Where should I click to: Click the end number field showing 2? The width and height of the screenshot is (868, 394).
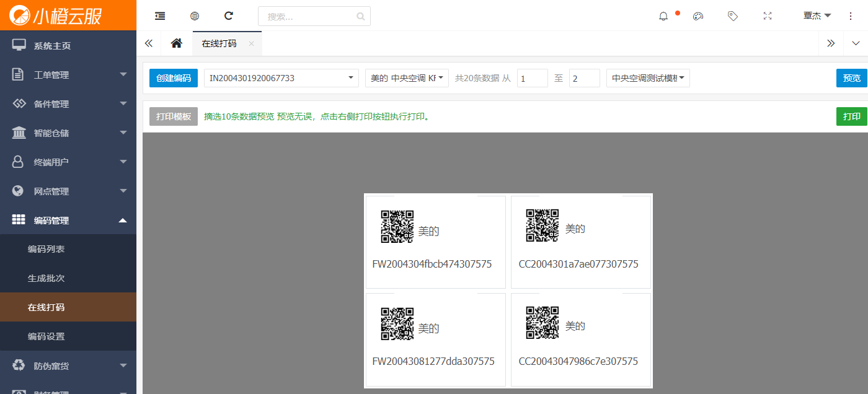click(x=585, y=78)
